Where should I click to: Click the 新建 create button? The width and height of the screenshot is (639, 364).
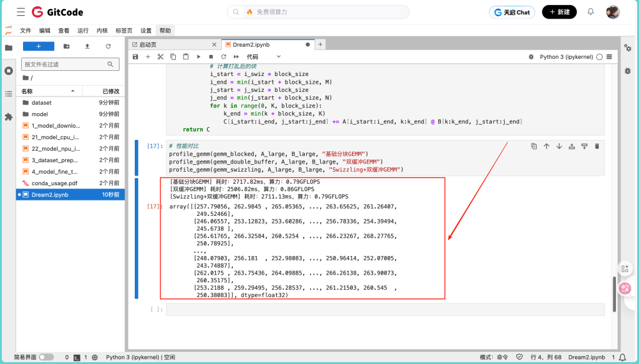tap(559, 12)
